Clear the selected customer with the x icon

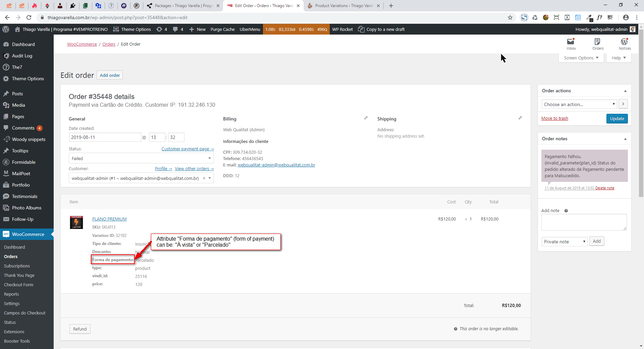coord(204,178)
